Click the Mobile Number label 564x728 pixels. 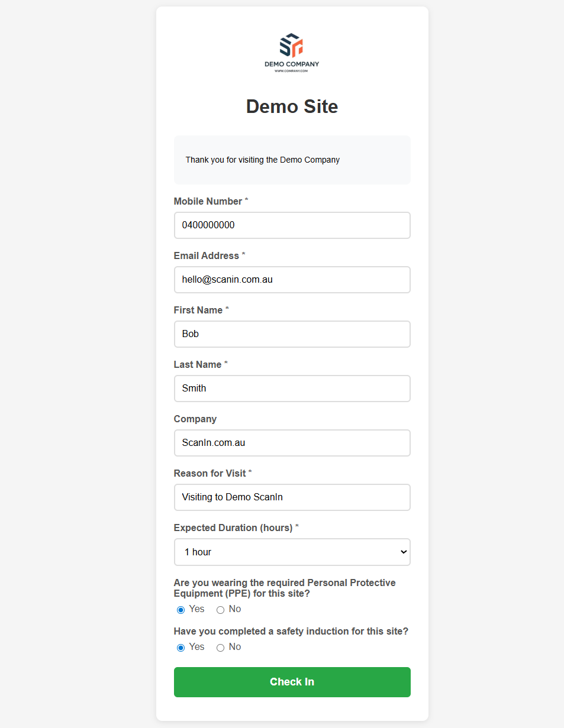pyautogui.click(x=208, y=202)
